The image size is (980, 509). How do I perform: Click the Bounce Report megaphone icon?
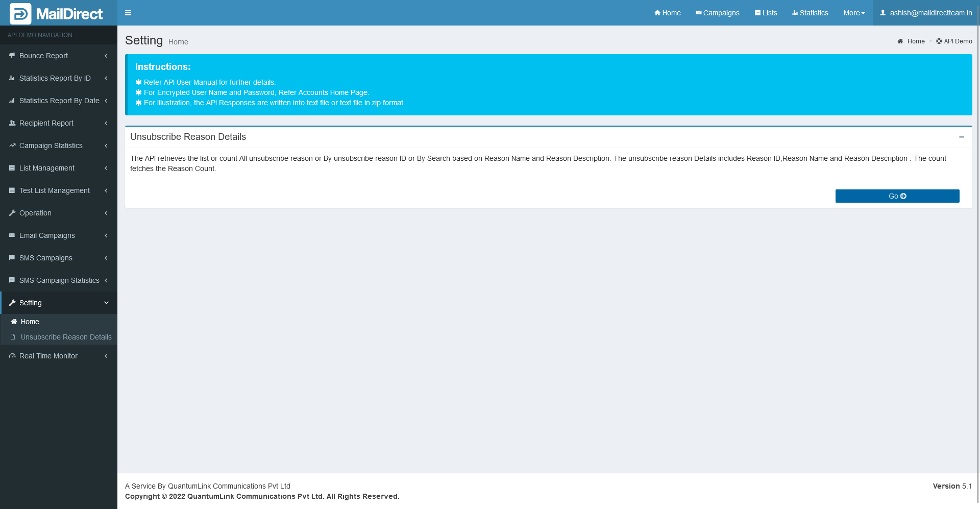(x=12, y=56)
